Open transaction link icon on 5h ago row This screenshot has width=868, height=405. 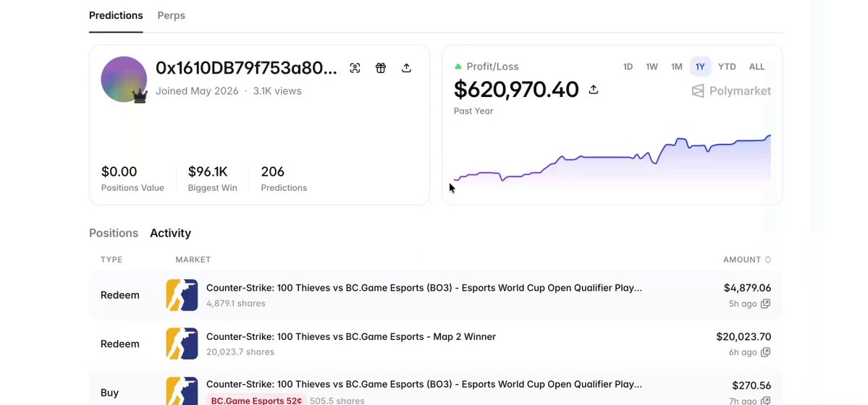pyautogui.click(x=766, y=304)
